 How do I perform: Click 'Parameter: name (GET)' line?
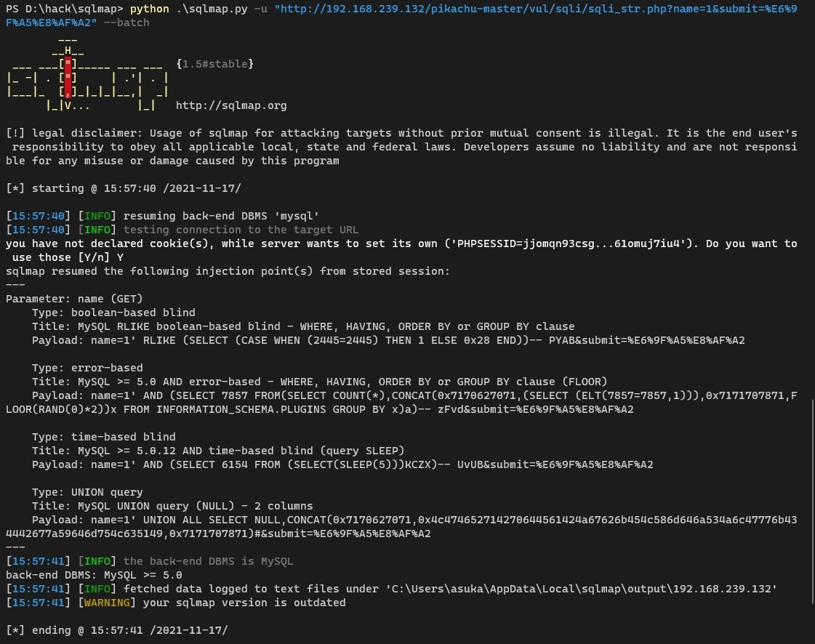(x=74, y=299)
